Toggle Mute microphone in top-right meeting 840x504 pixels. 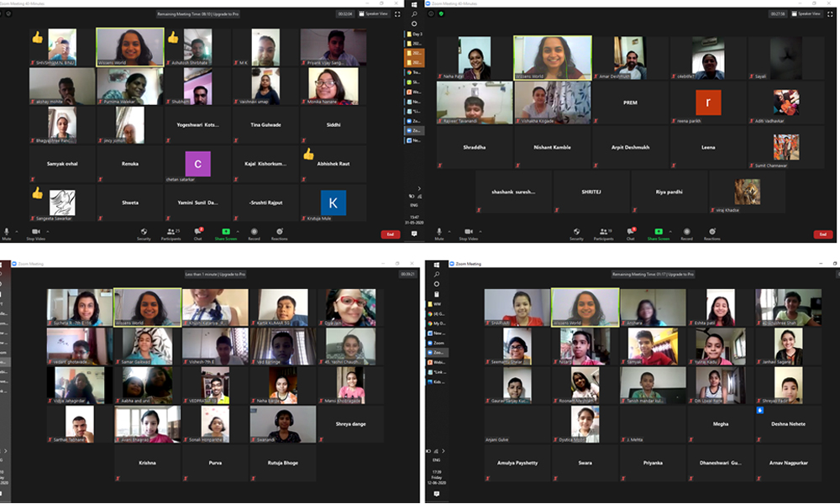tap(438, 233)
